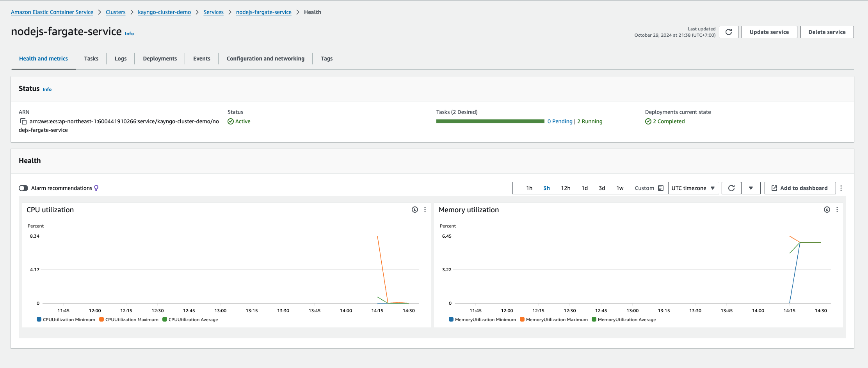Toggle MemoryUtilization Maximum legend swatch
The width and height of the screenshot is (868, 368).
pos(522,319)
